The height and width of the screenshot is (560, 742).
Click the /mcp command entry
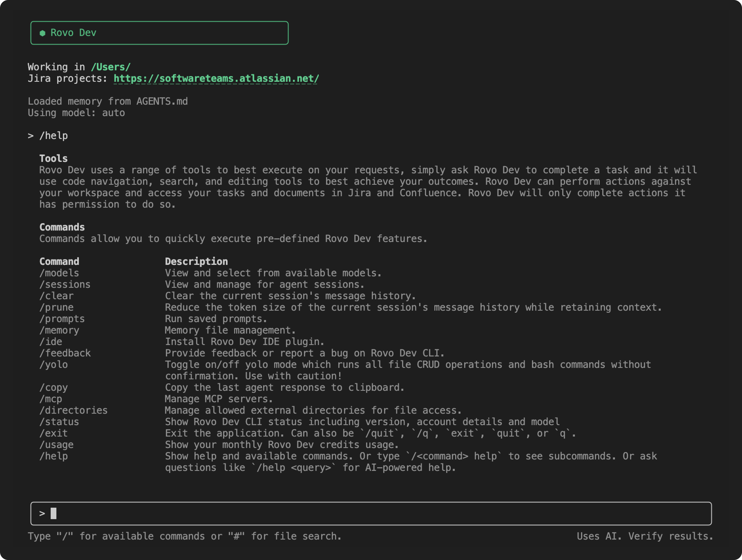pos(51,399)
